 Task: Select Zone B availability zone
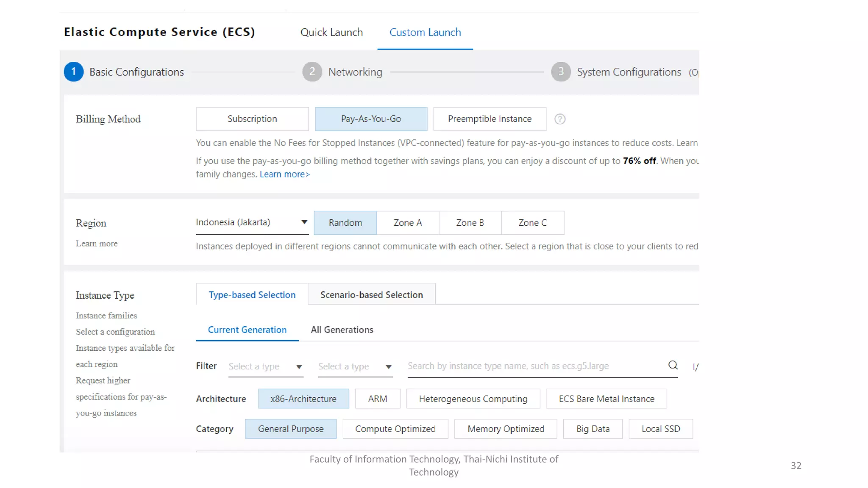[x=470, y=223]
